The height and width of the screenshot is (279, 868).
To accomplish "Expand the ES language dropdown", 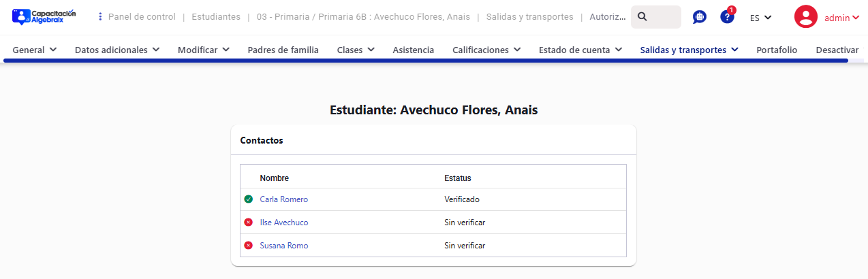I will point(760,18).
